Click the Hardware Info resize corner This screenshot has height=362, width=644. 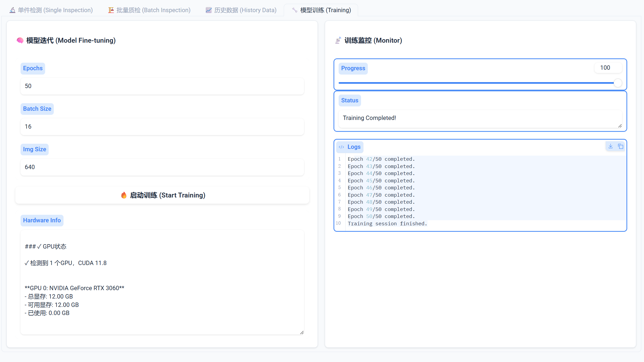tap(302, 332)
